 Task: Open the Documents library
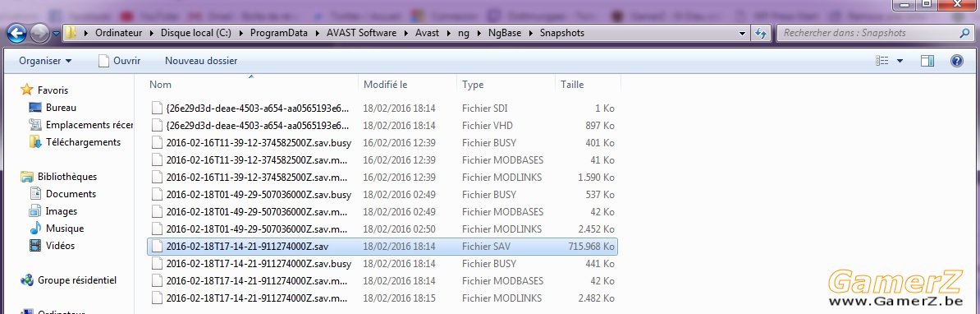tap(71, 194)
